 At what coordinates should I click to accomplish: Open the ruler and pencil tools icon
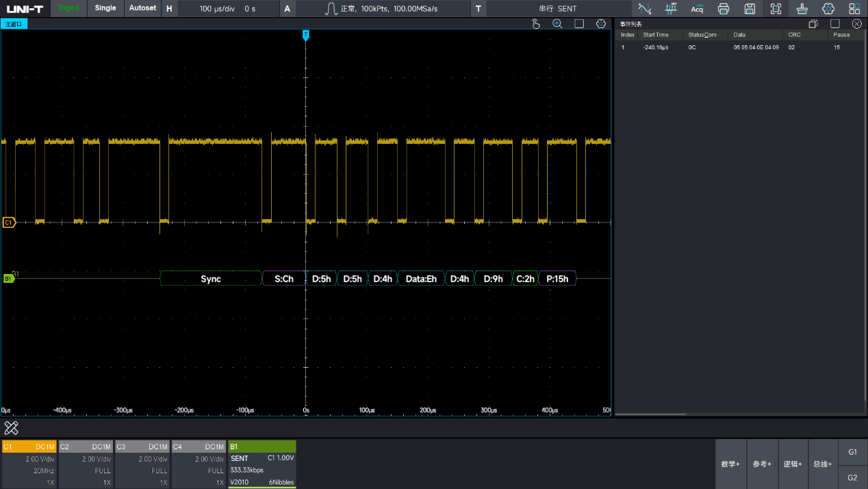[x=12, y=428]
